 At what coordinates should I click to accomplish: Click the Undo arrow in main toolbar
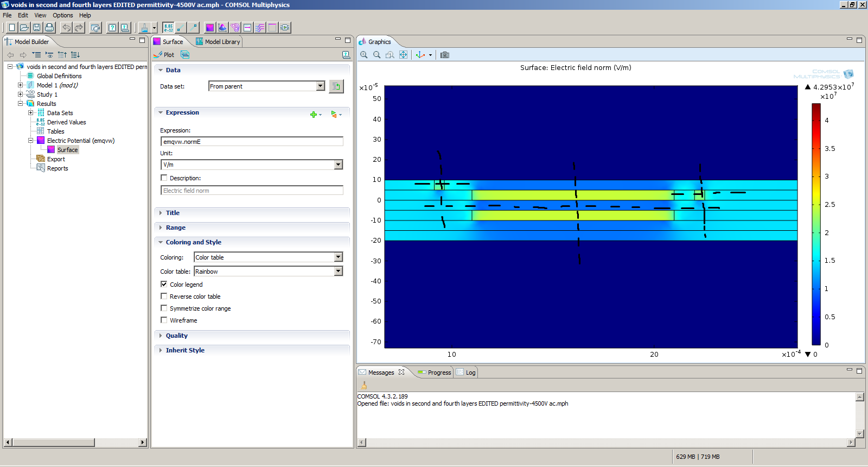click(66, 28)
